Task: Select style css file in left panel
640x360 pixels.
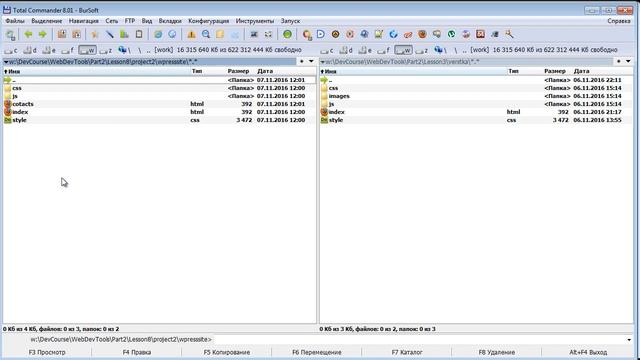Action: tap(159, 120)
